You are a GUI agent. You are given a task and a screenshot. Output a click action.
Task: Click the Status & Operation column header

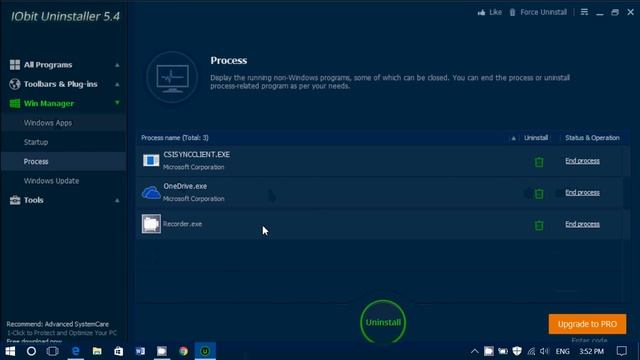point(592,138)
